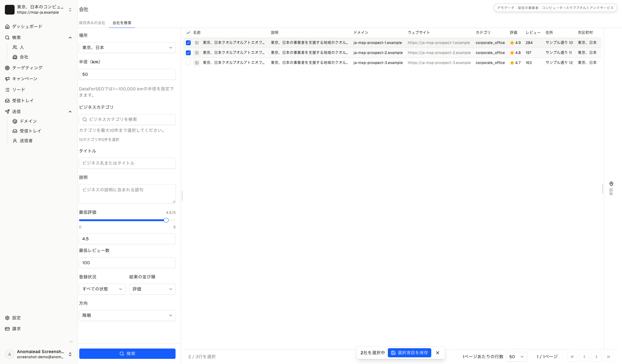Go to first page double-chevron
Viewport: 622px width, 364px height.
[x=572, y=357]
